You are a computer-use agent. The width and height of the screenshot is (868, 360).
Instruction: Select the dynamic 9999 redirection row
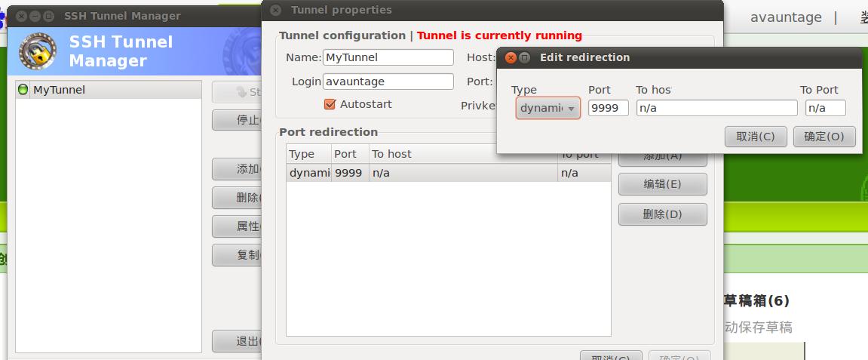point(449,173)
